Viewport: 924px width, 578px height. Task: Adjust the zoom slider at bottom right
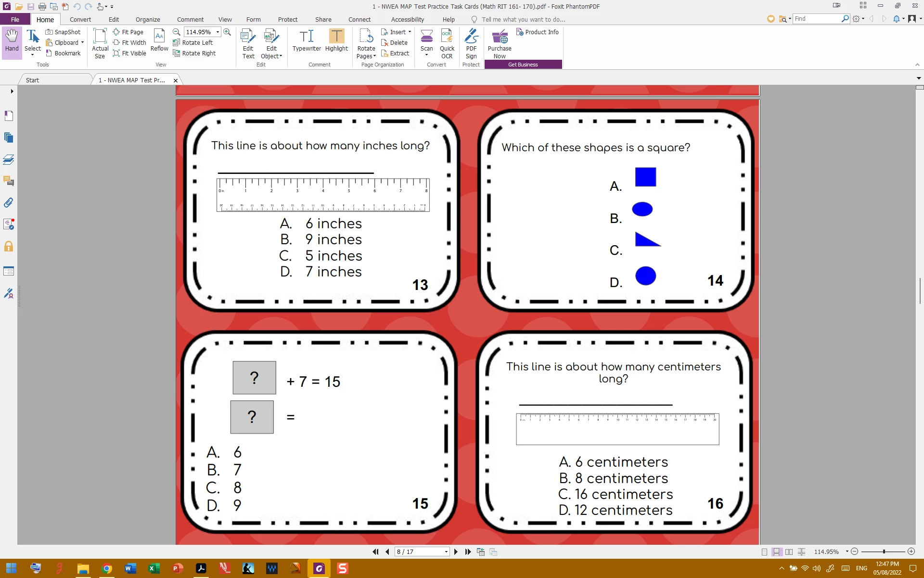pyautogui.click(x=884, y=552)
